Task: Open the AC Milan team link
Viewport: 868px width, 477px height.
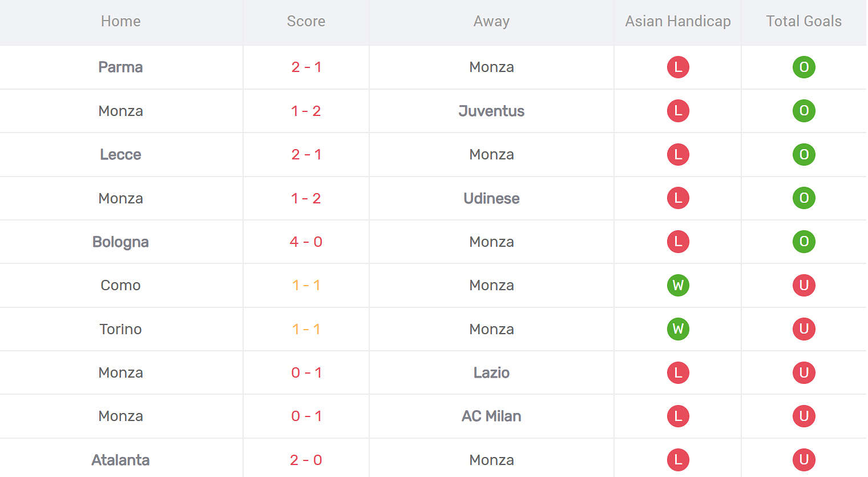Action: [491, 416]
